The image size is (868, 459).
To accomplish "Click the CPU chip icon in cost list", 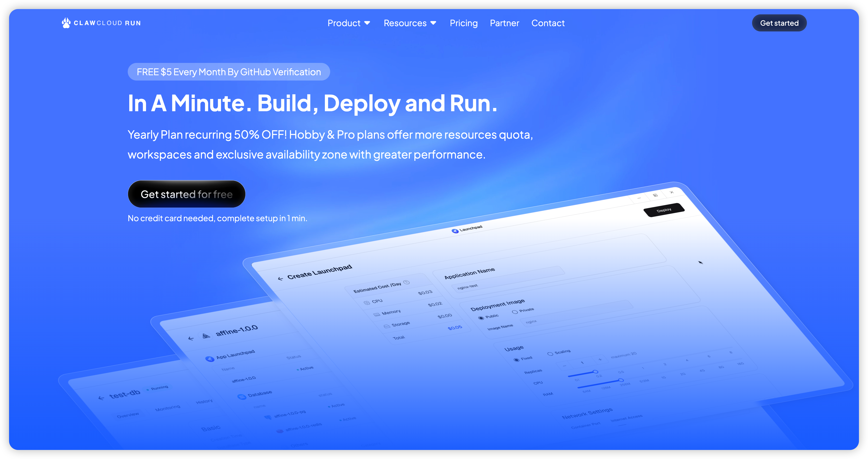I will point(367,302).
